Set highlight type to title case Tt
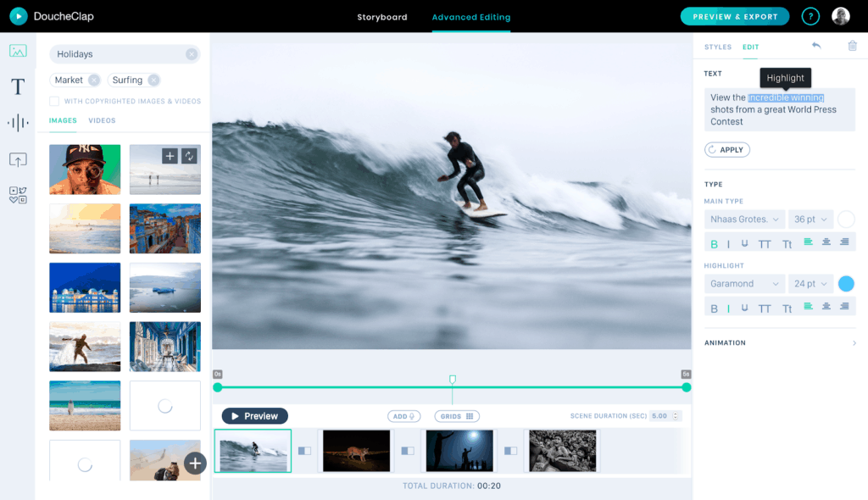This screenshot has width=868, height=500. pyautogui.click(x=787, y=309)
